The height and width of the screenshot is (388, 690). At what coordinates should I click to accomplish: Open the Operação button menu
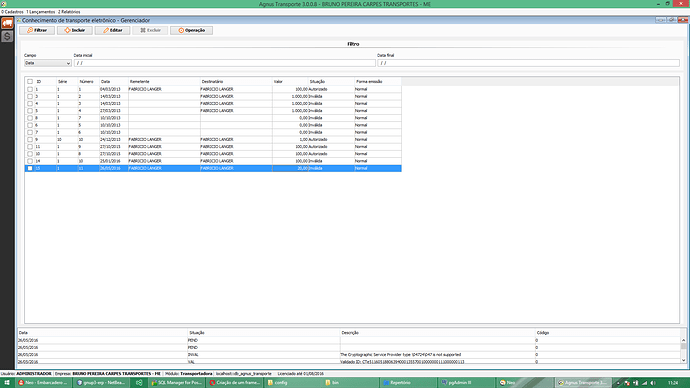tap(191, 30)
